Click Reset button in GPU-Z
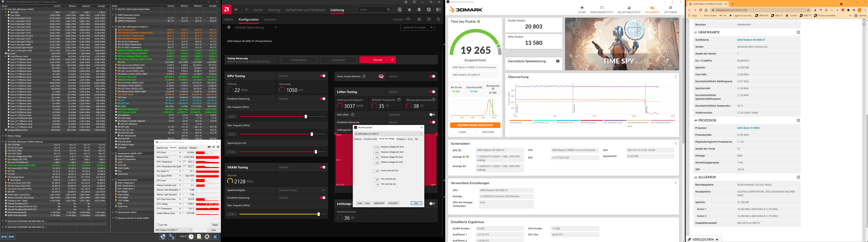The image size is (868, 242). 215,225
